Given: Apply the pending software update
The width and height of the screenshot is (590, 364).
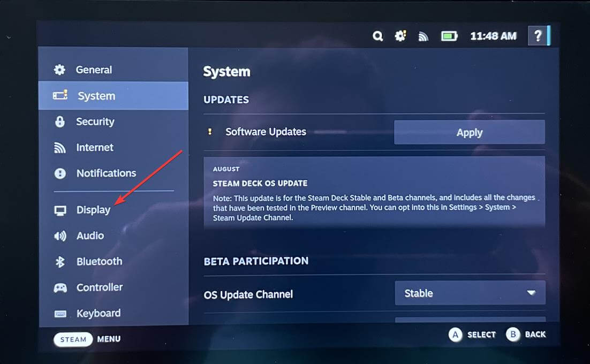Looking at the screenshot, I should pos(469,132).
